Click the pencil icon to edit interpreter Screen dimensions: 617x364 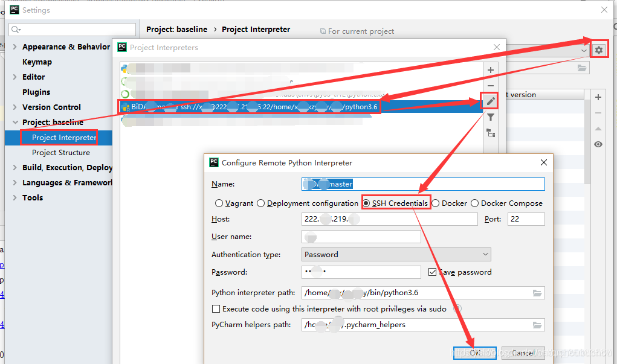[x=489, y=100]
